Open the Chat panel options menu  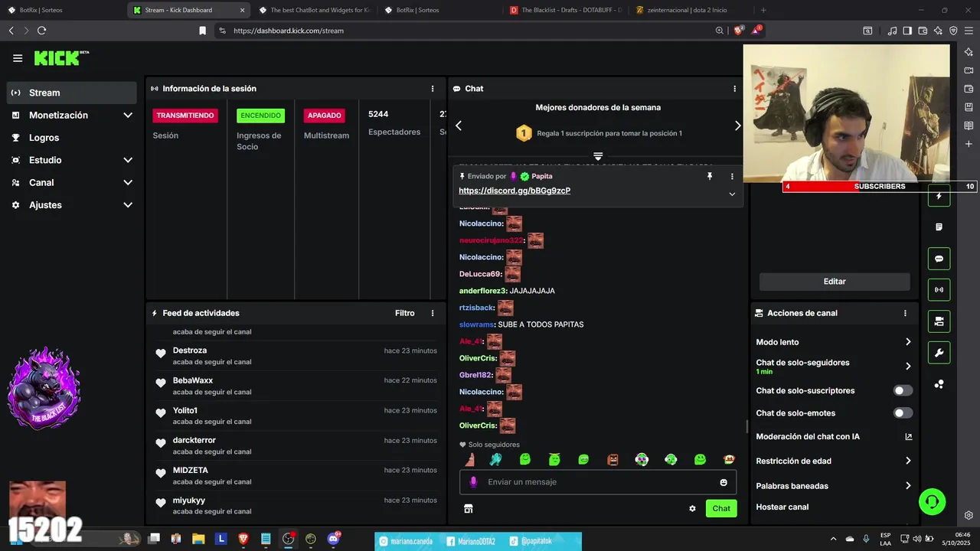(x=737, y=89)
